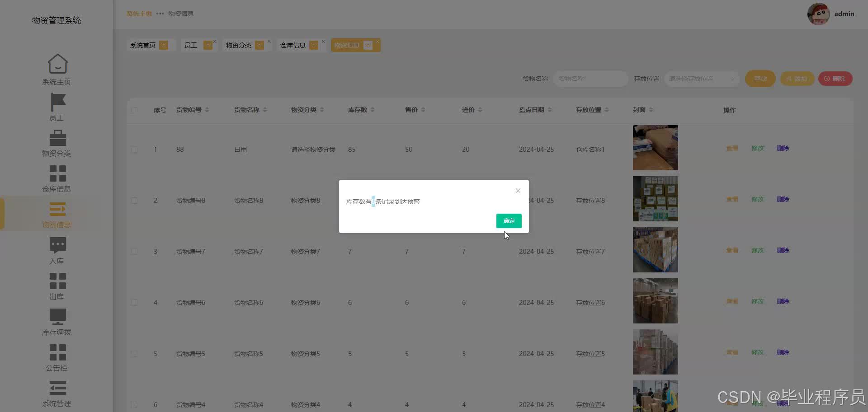Click the admin username

[x=844, y=14]
